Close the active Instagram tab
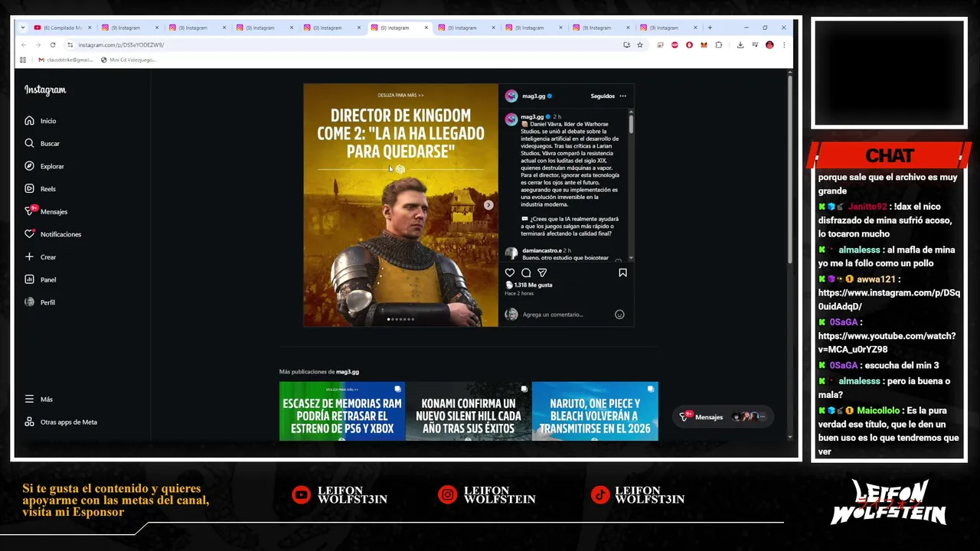This screenshot has height=551, width=980. point(426,28)
